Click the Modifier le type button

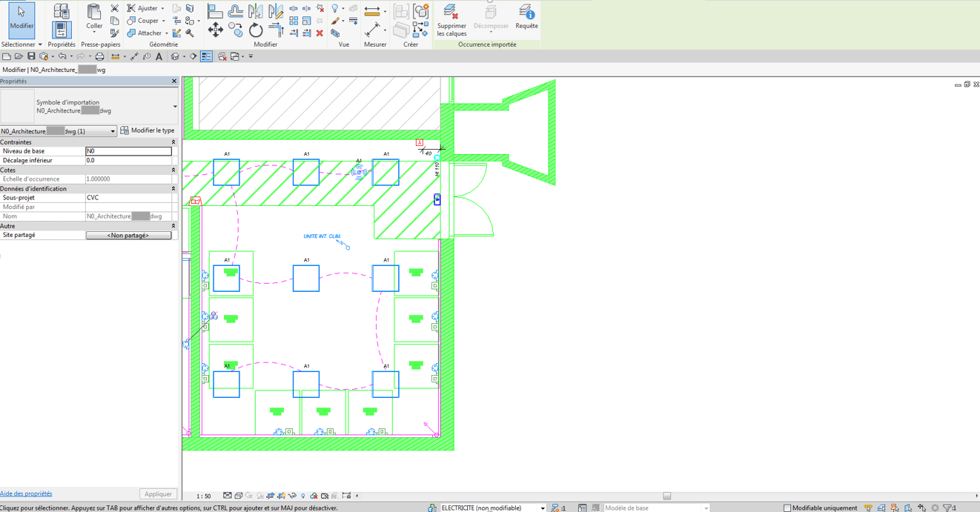[148, 130]
